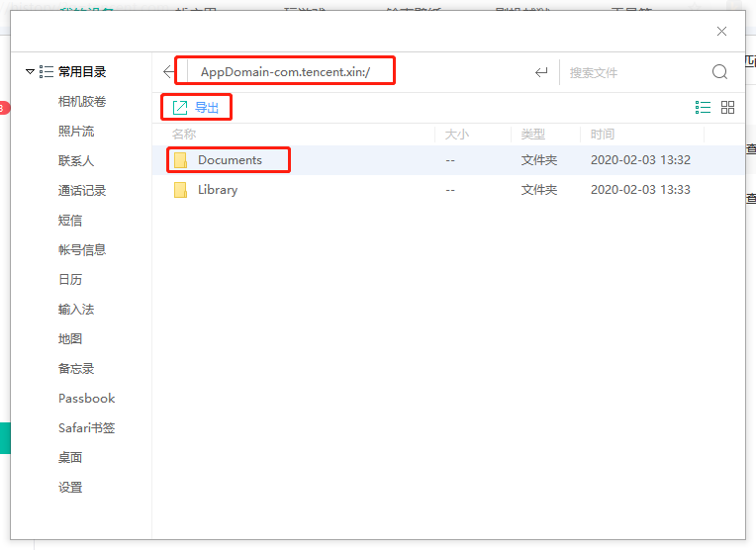The height and width of the screenshot is (550, 756).
Task: Open 相机胶卷 in the sidebar
Action: 82,102
